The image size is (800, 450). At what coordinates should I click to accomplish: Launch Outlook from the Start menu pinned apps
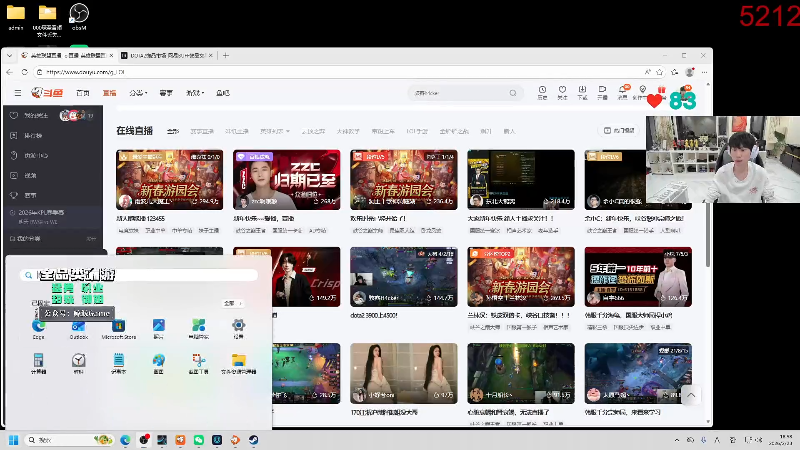(x=78, y=326)
